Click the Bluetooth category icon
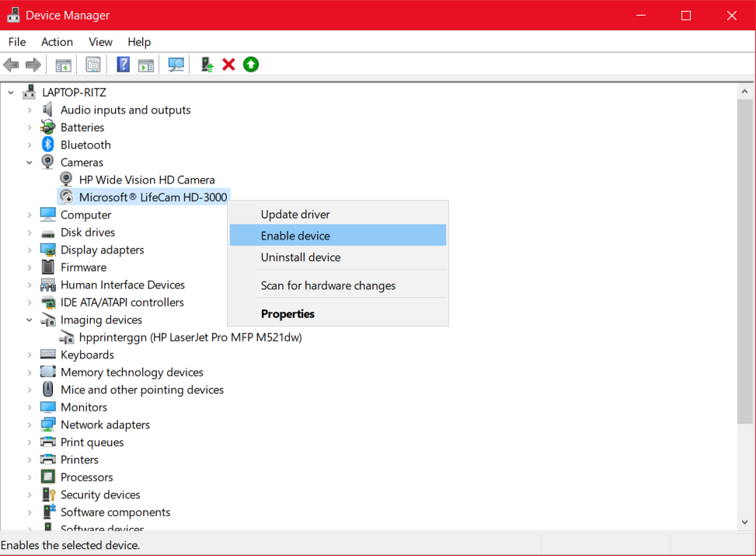The image size is (756, 556). coord(47,145)
